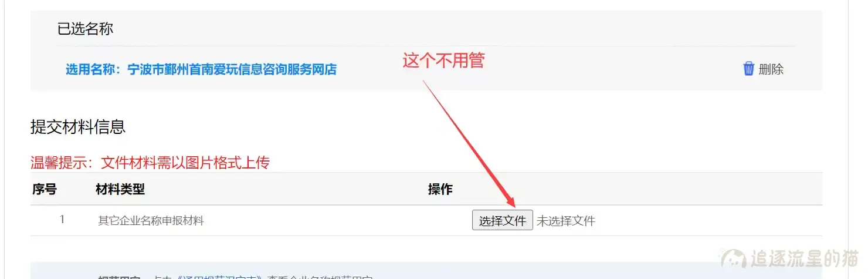Click the 序号 column header
The image size is (868, 279).
coord(45,189)
